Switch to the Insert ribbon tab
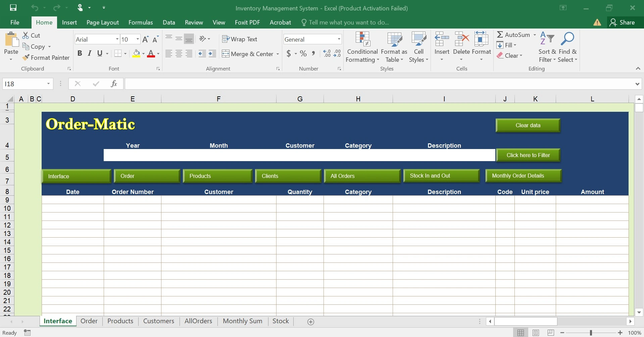Viewport: 644px width, 337px height. click(x=69, y=22)
